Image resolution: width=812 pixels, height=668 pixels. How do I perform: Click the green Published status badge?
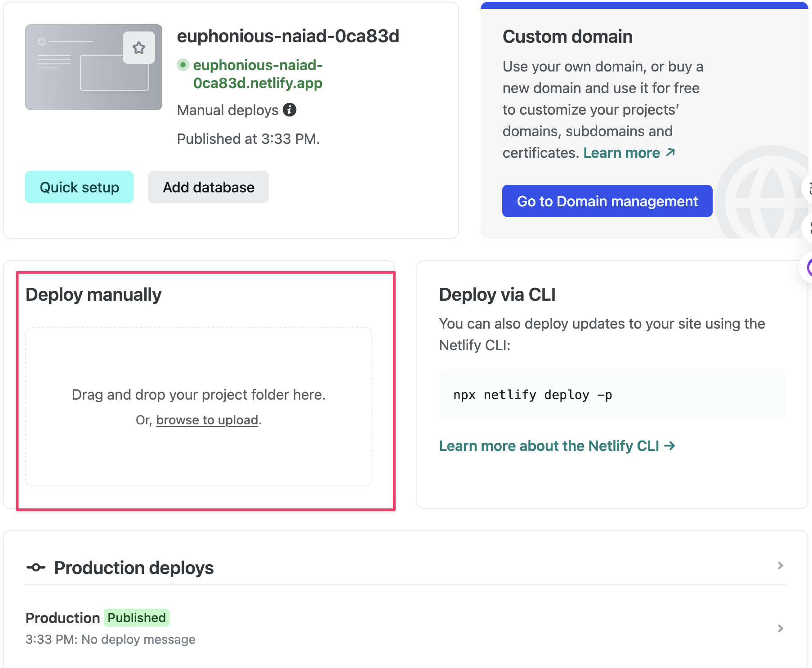(x=137, y=618)
